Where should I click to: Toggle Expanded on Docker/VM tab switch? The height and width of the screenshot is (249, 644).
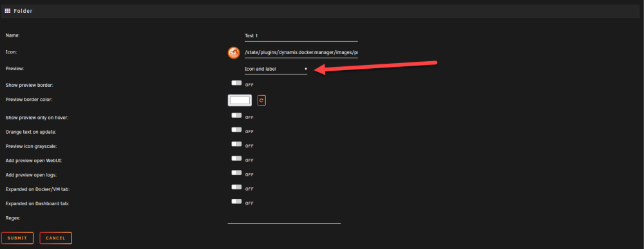click(x=236, y=187)
